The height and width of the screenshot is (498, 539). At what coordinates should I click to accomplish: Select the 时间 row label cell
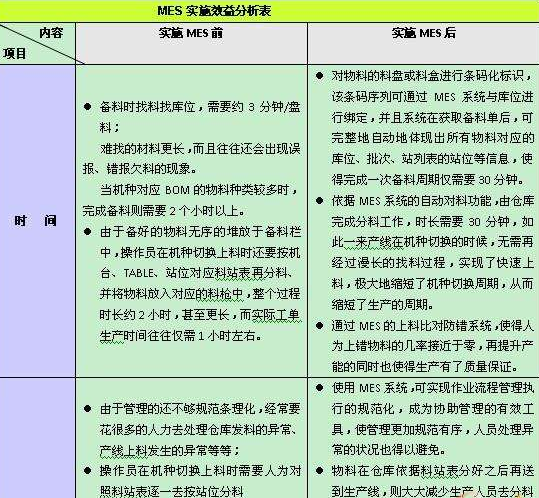point(35,221)
